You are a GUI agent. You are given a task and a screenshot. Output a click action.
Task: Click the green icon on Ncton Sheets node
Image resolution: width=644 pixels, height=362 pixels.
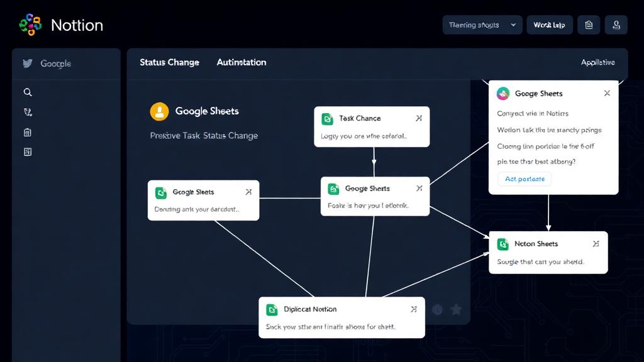pyautogui.click(x=503, y=244)
